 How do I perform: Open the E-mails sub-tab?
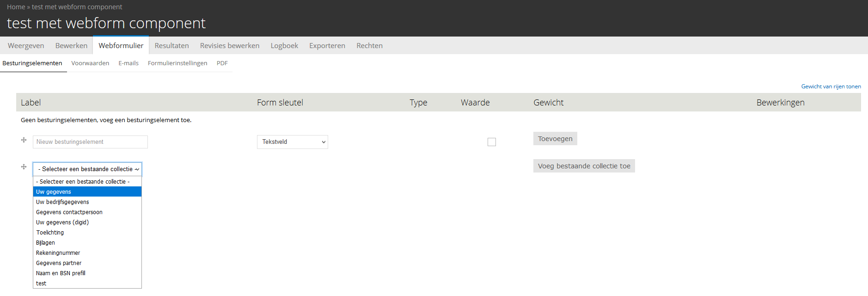(x=128, y=63)
